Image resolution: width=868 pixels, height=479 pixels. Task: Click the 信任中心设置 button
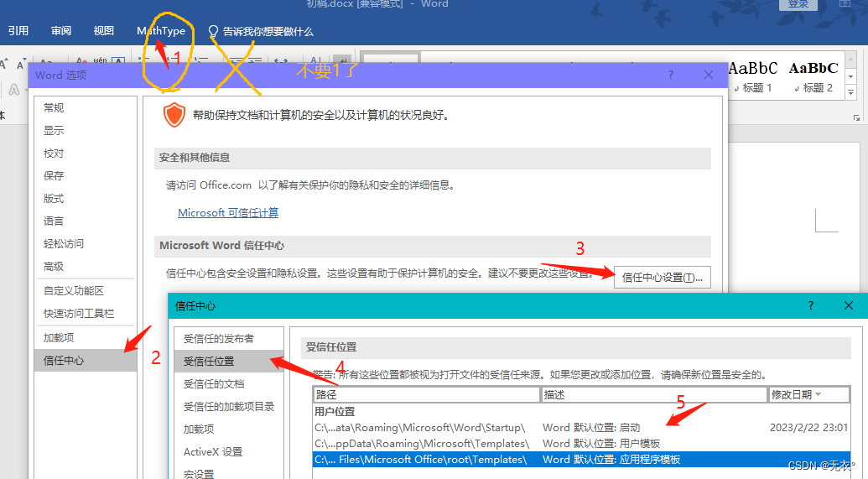662,278
